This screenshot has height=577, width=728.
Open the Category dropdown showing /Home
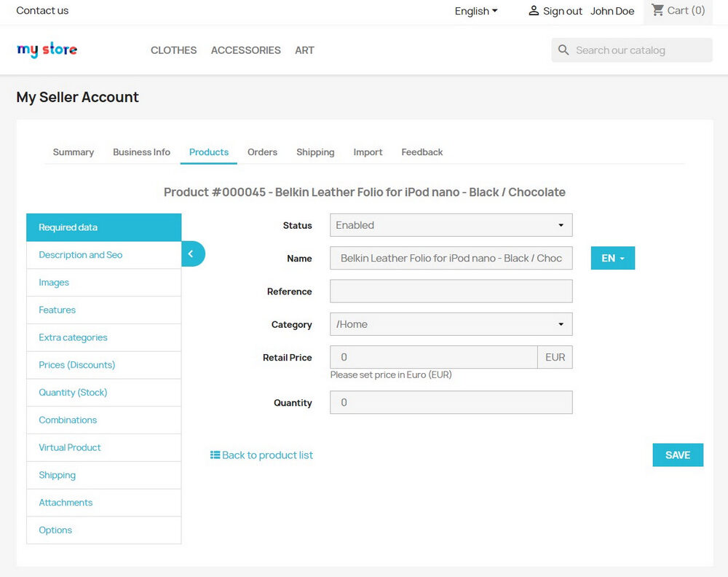coord(451,324)
